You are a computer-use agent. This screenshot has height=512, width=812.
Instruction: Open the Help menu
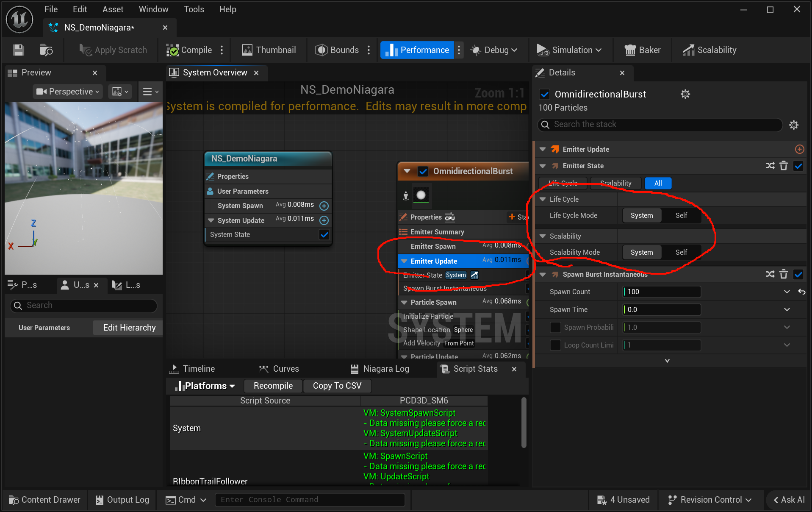[227, 9]
